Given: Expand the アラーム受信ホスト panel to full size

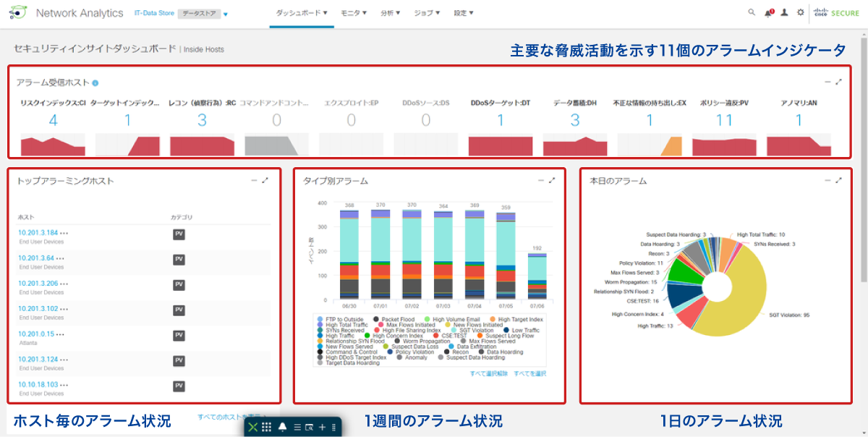Looking at the screenshot, I should point(839,82).
